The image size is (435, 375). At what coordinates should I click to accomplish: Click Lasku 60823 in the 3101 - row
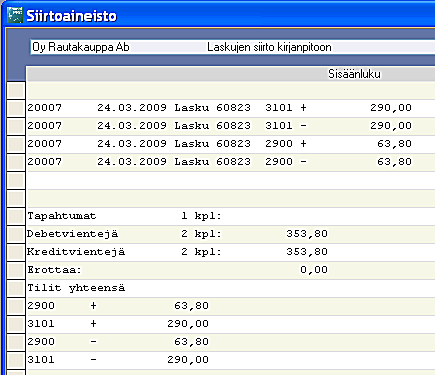pyautogui.click(x=212, y=126)
